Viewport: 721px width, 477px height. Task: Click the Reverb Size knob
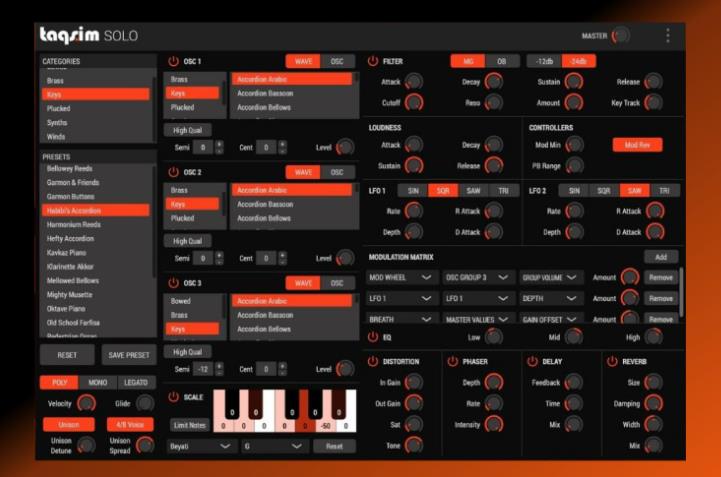click(x=653, y=382)
